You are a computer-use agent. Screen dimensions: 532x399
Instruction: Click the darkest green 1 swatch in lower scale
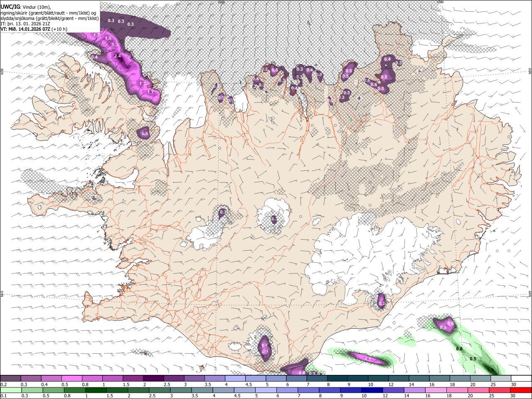tap(96, 390)
